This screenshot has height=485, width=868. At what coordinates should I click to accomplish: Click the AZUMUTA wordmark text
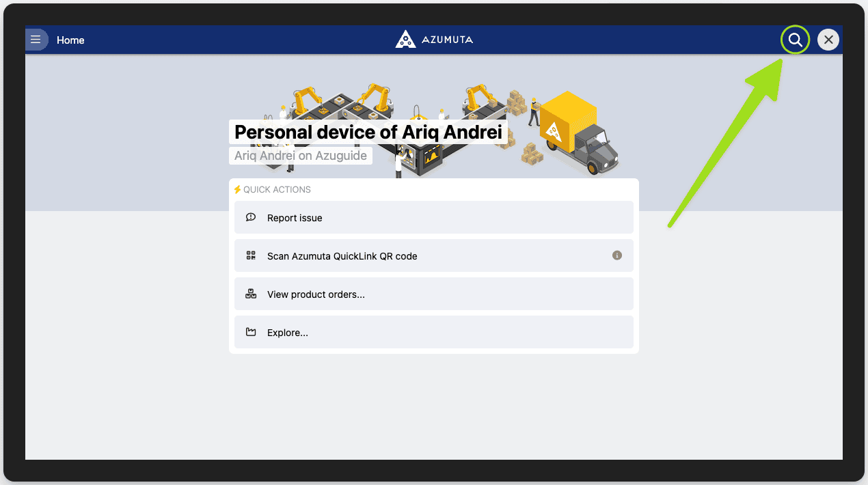[x=447, y=40]
